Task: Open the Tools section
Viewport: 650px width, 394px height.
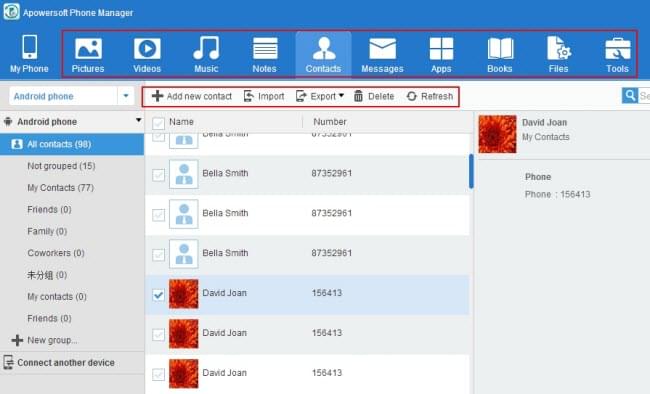Action: pos(617,54)
